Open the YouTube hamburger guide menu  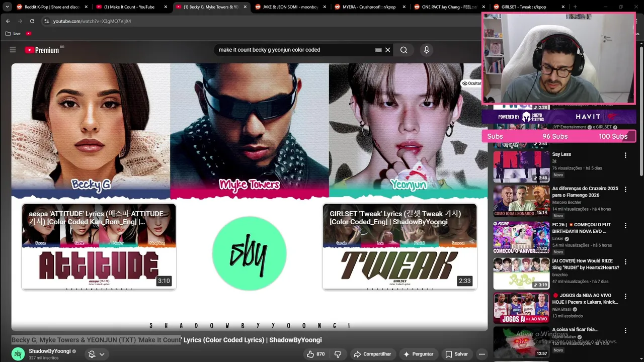[x=13, y=50]
